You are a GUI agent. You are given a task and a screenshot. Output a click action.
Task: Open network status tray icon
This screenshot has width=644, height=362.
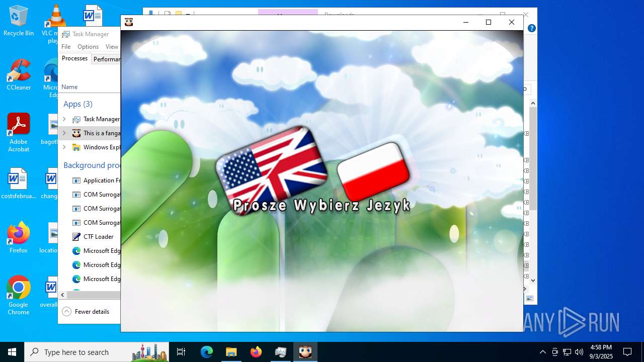(x=567, y=352)
